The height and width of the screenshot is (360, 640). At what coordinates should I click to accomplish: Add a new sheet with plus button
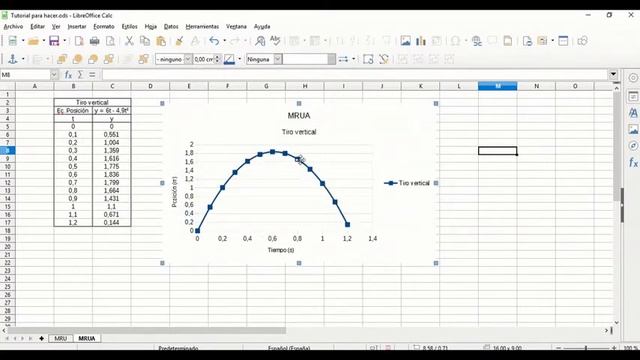41,338
